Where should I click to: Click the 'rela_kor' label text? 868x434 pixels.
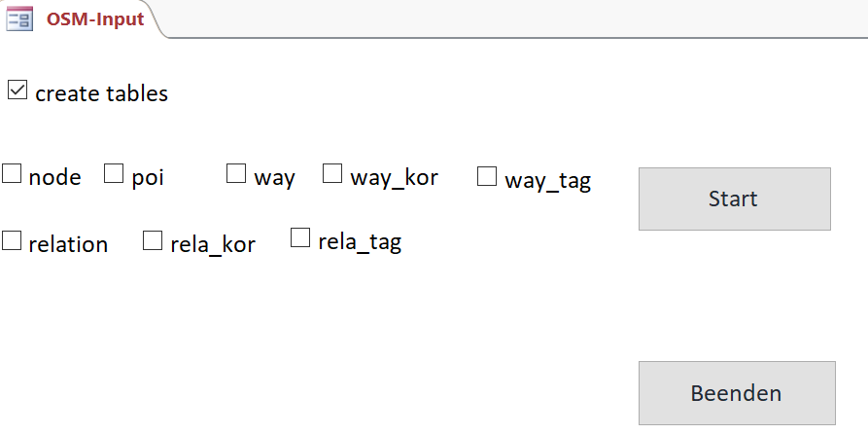pos(213,244)
